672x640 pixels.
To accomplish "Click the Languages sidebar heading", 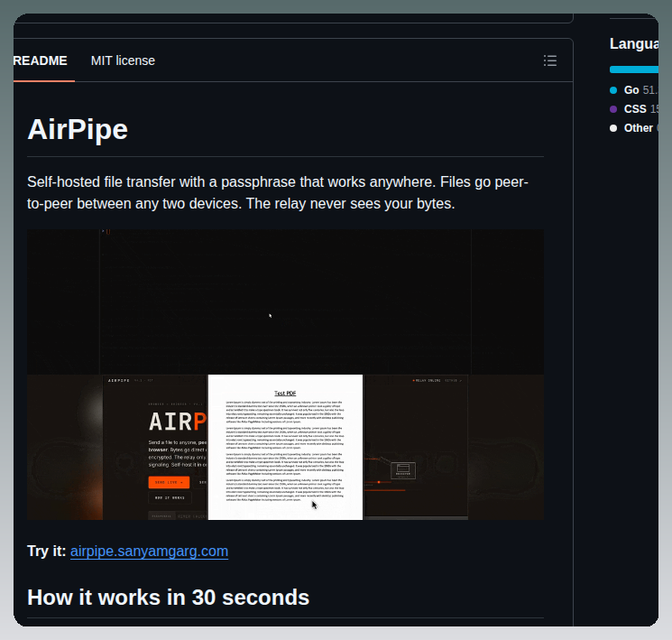I will click(x=634, y=43).
